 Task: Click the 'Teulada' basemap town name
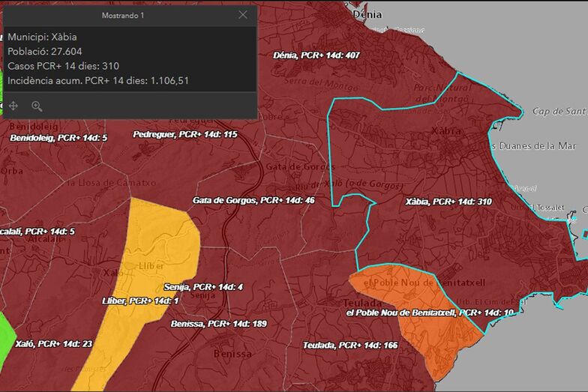(362, 303)
